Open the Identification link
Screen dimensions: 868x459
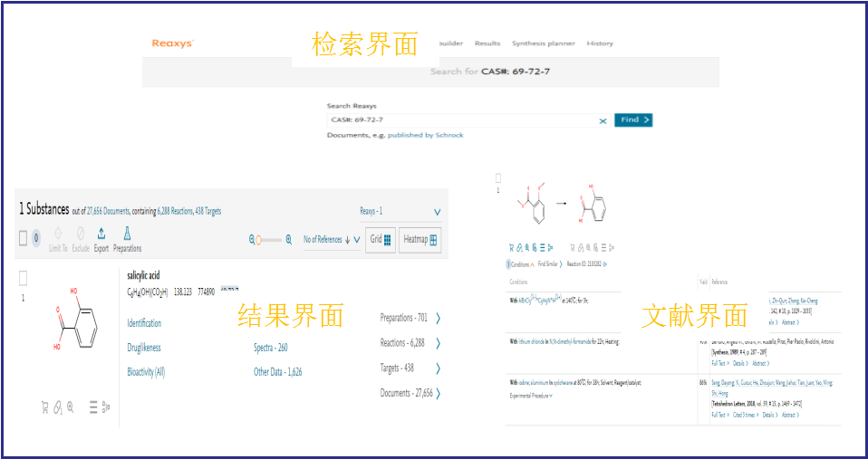(x=144, y=323)
